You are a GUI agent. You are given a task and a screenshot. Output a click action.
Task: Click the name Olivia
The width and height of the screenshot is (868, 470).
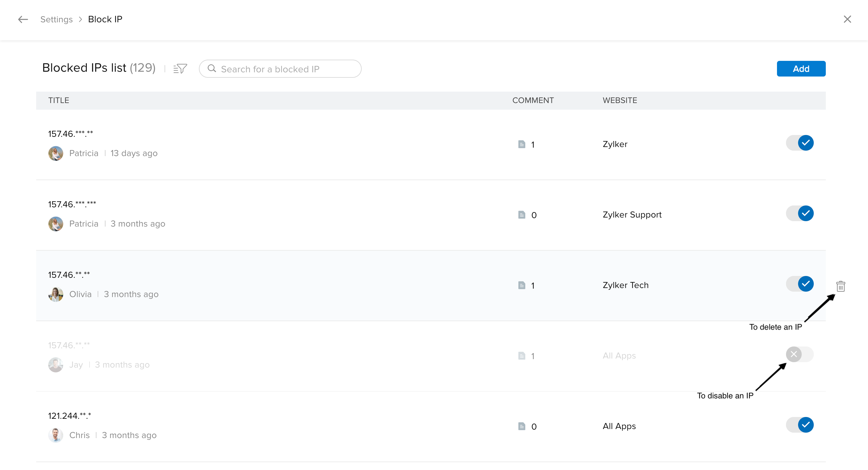tap(80, 294)
